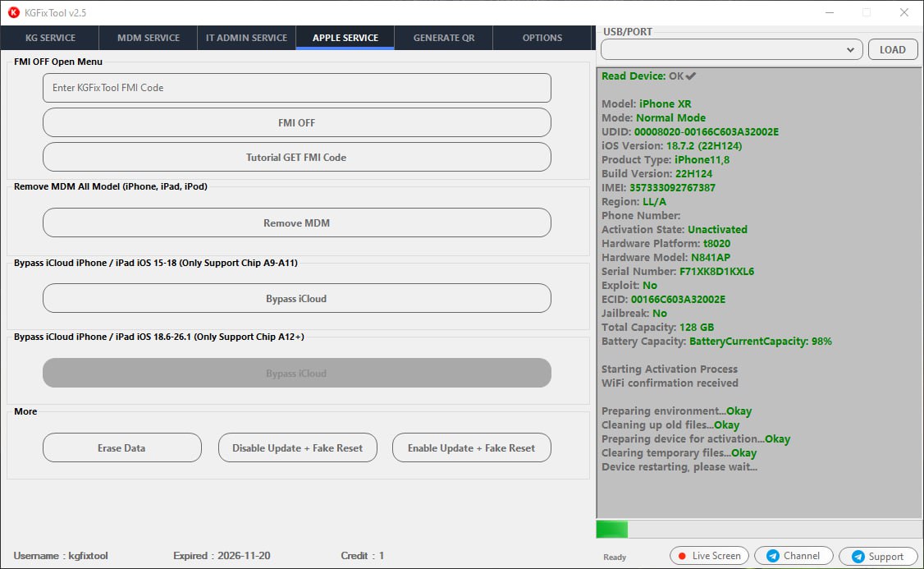Click the ECID 00166C603A32002E line
The height and width of the screenshot is (569, 924).
point(664,300)
